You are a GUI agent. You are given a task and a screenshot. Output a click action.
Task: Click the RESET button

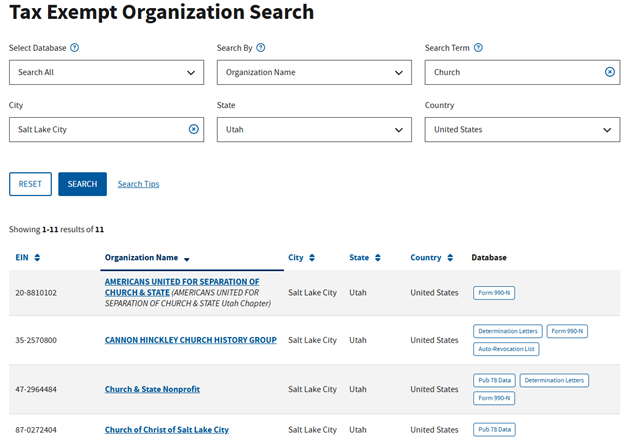point(30,184)
